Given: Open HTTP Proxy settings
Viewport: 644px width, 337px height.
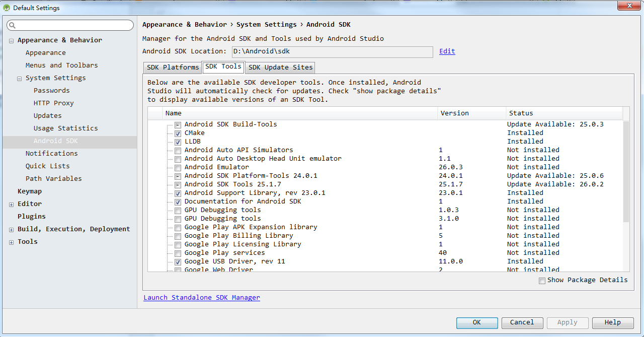Looking at the screenshot, I should pos(54,103).
